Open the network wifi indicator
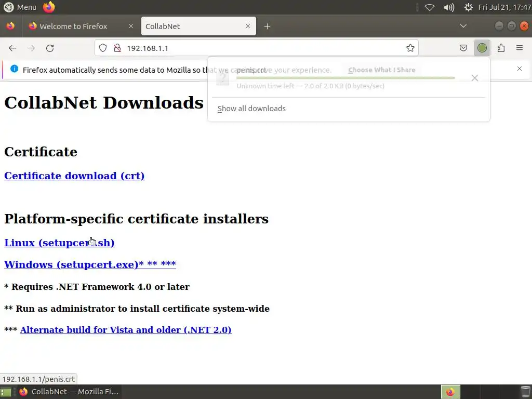Image resolution: width=532 pixels, height=399 pixels. click(x=430, y=7)
